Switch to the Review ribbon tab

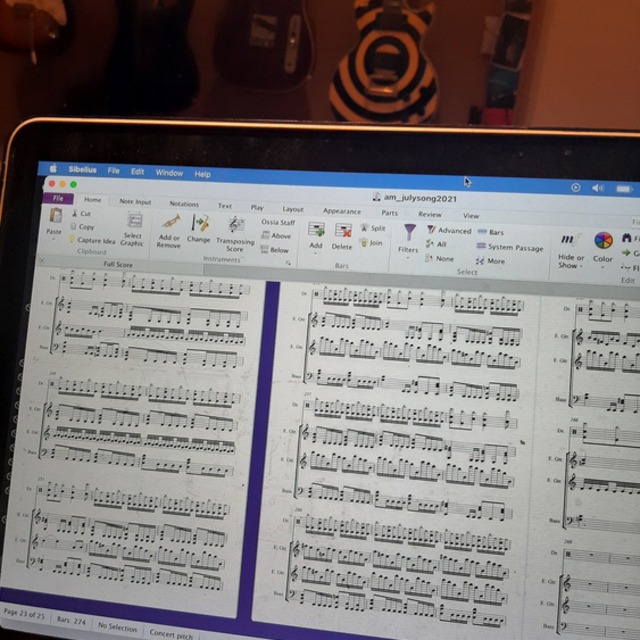click(x=430, y=214)
